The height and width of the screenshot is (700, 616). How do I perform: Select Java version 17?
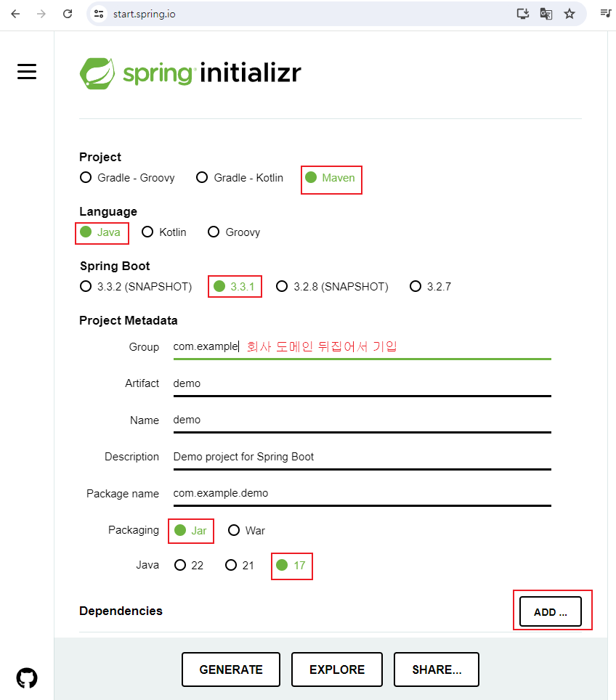291,565
